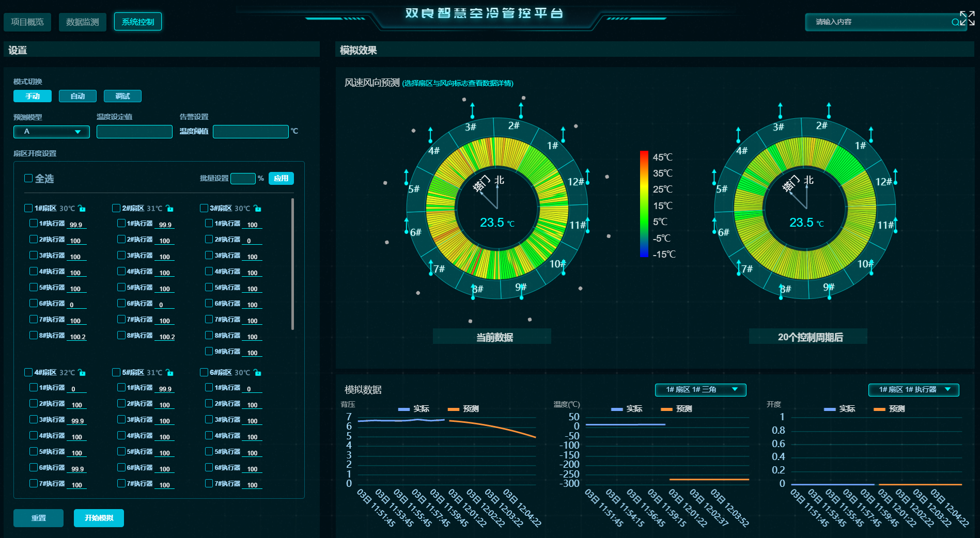Click the temperature color scale bar
This screenshot has width=980, height=538.
point(644,204)
